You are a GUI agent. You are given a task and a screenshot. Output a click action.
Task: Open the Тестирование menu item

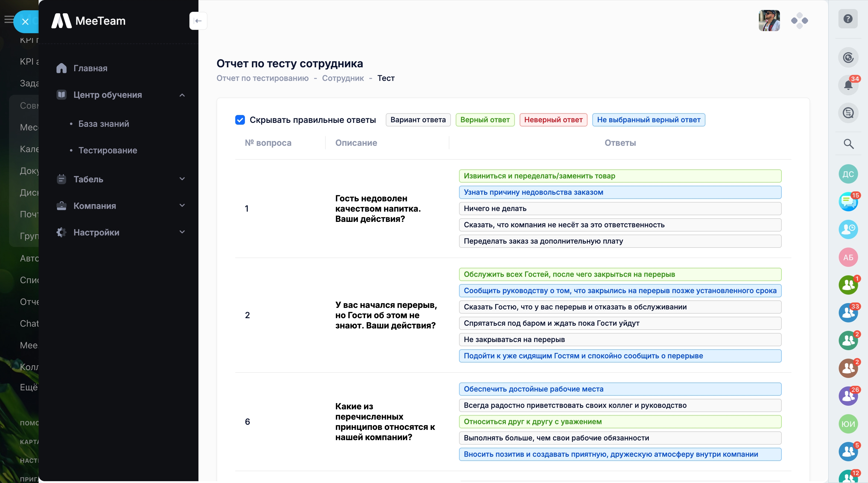click(107, 150)
